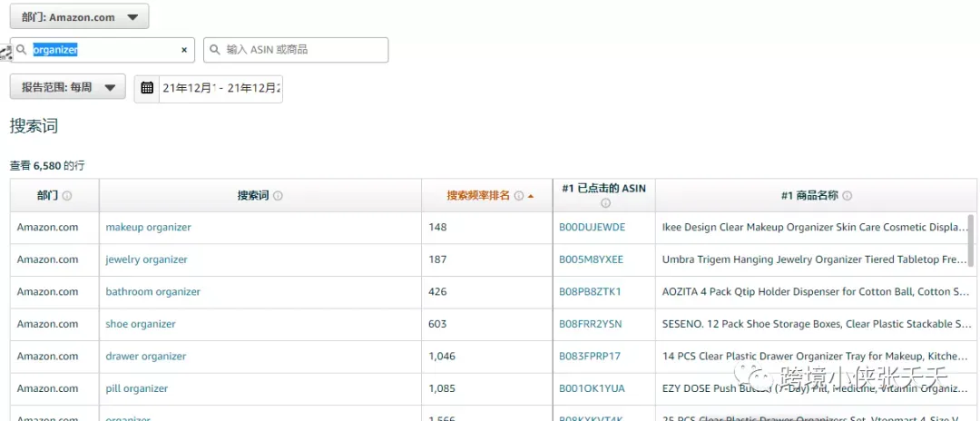Select the rank value 426
The image size is (980, 421).
[x=437, y=291]
